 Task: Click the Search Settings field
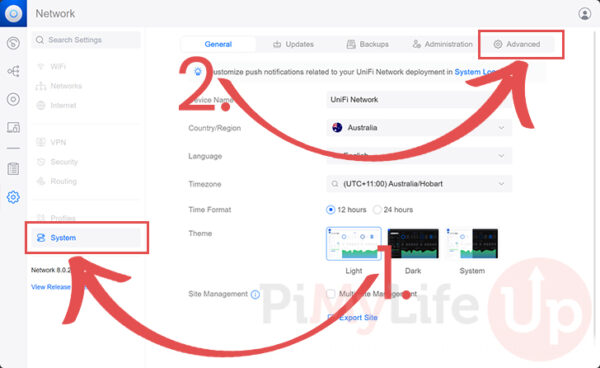point(86,40)
